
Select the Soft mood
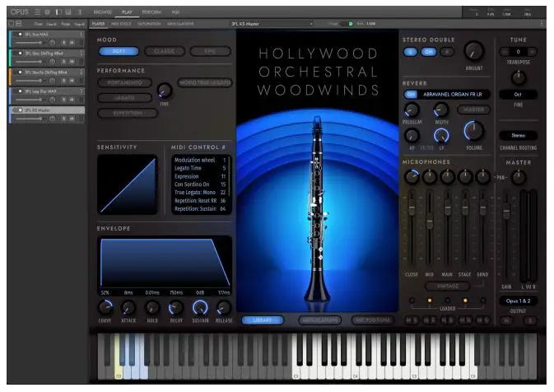click(119, 51)
